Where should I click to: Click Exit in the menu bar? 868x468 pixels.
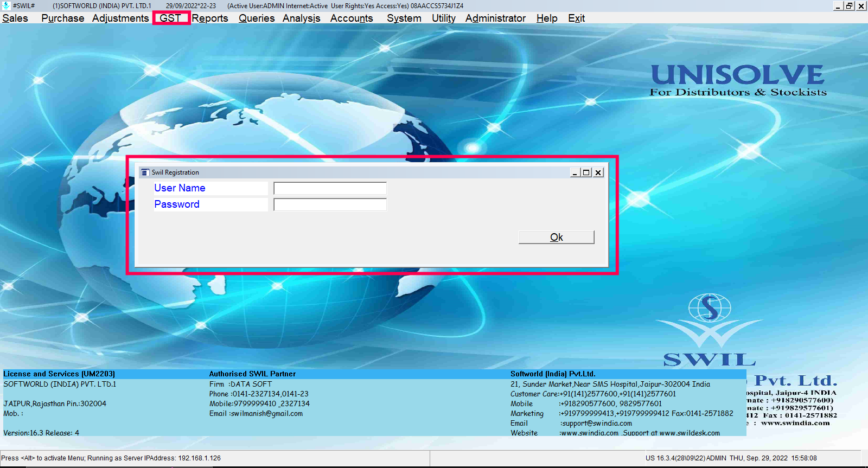576,18
